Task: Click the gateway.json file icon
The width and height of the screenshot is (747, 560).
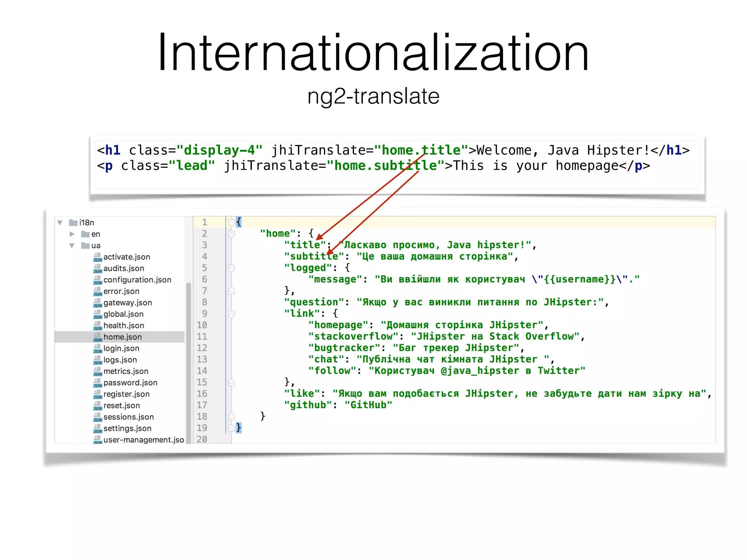Action: (x=97, y=303)
